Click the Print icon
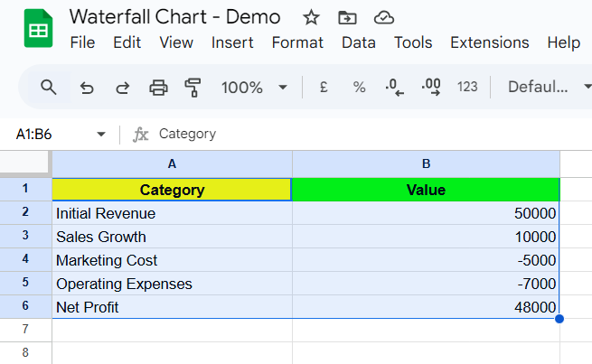 click(x=158, y=88)
